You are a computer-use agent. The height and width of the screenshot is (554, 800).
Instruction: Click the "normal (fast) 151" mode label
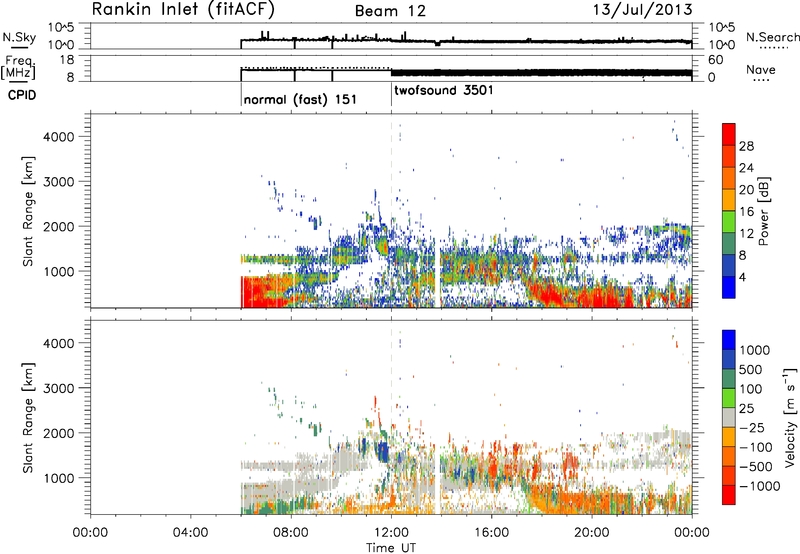[x=300, y=99]
